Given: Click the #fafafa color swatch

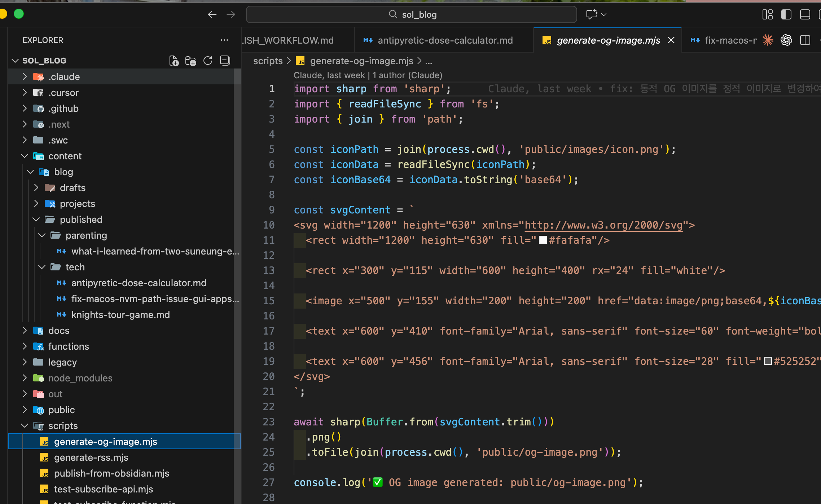Looking at the screenshot, I should point(543,240).
